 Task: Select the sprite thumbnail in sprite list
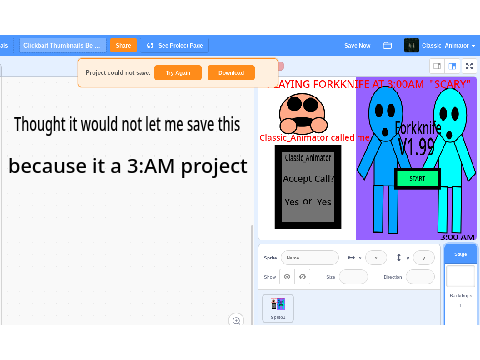278,308
